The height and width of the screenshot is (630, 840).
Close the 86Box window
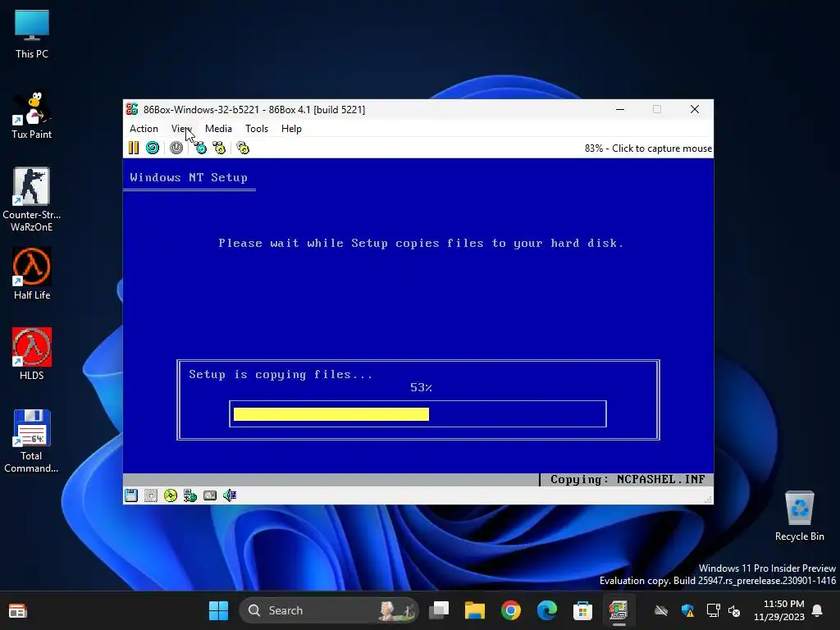point(695,109)
